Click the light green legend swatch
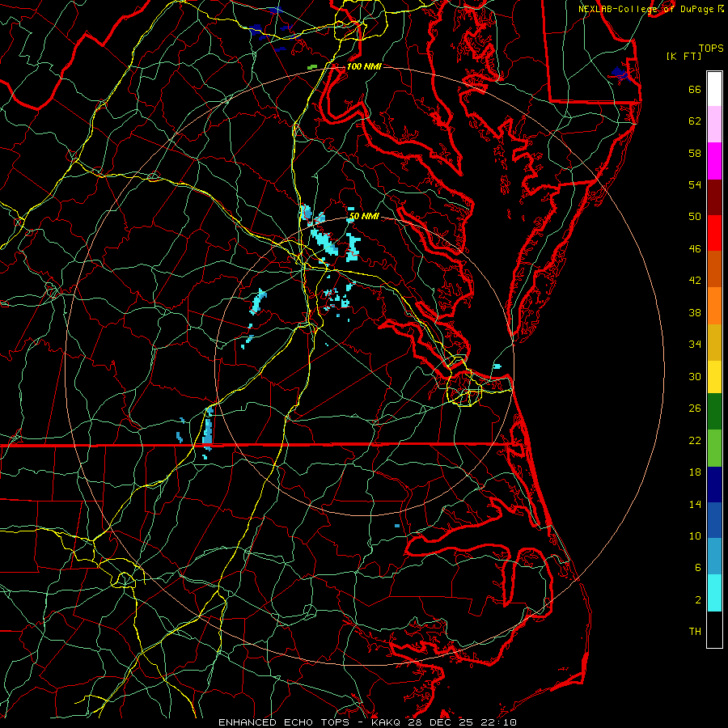 click(x=714, y=448)
